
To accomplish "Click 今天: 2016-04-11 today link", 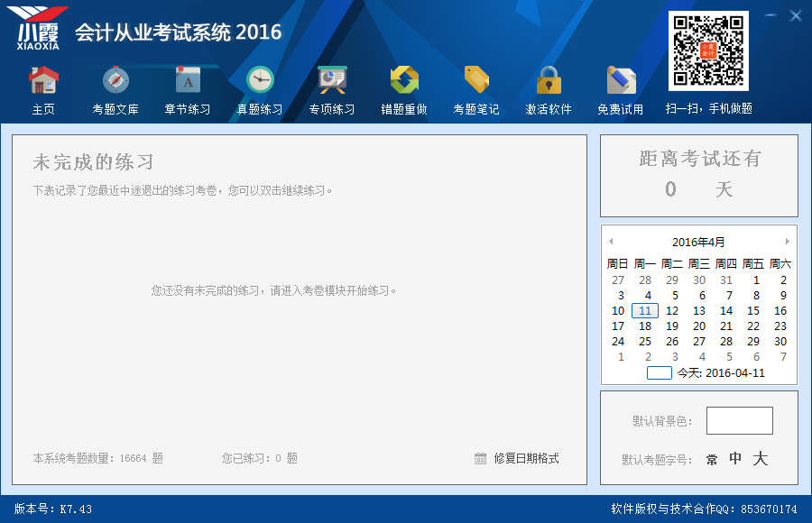I will (722, 372).
